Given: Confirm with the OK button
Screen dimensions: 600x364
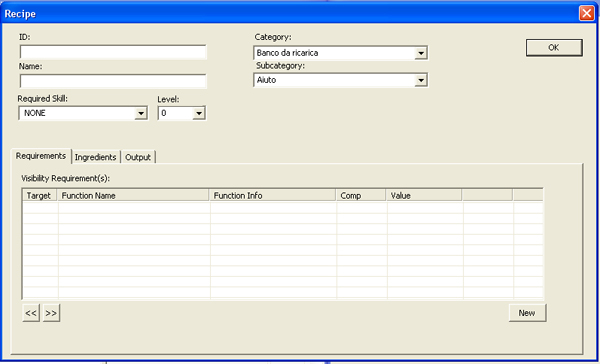Looking at the screenshot, I should tap(554, 47).
